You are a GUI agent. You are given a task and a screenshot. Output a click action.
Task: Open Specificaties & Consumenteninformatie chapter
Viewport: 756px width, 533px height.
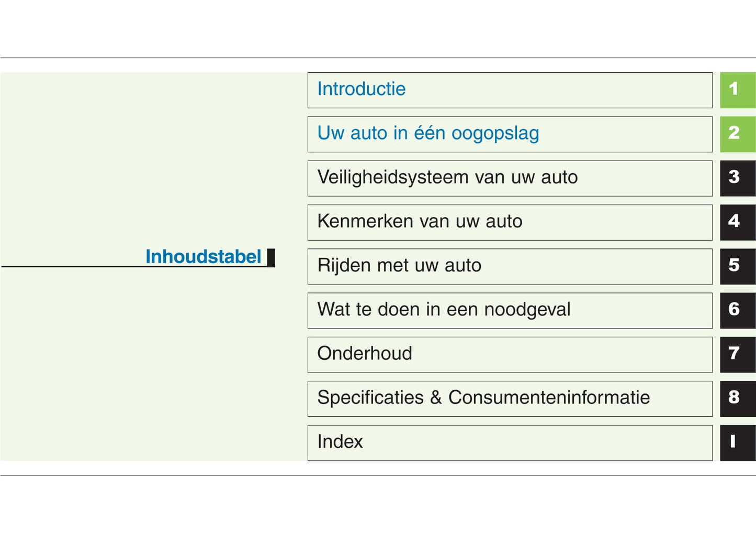pos(483,398)
